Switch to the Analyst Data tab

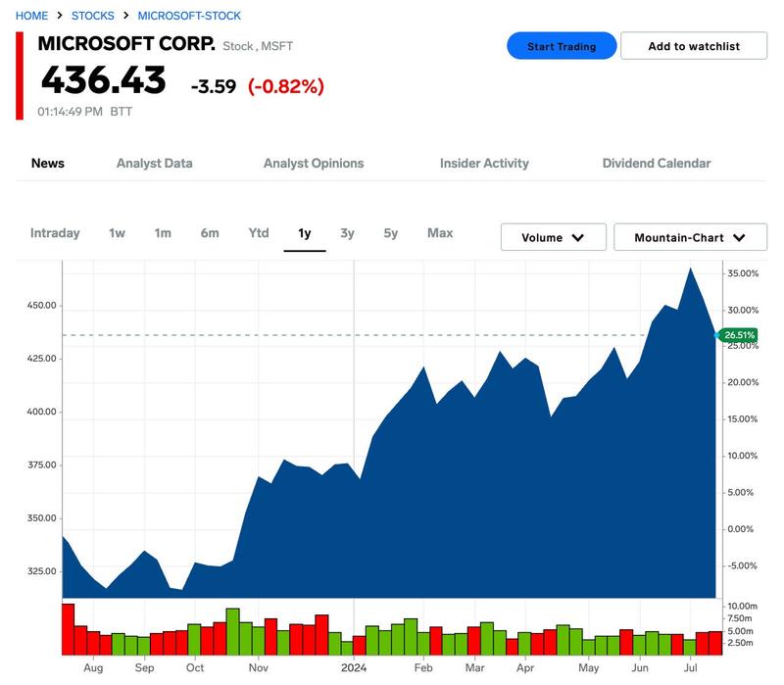tap(154, 164)
